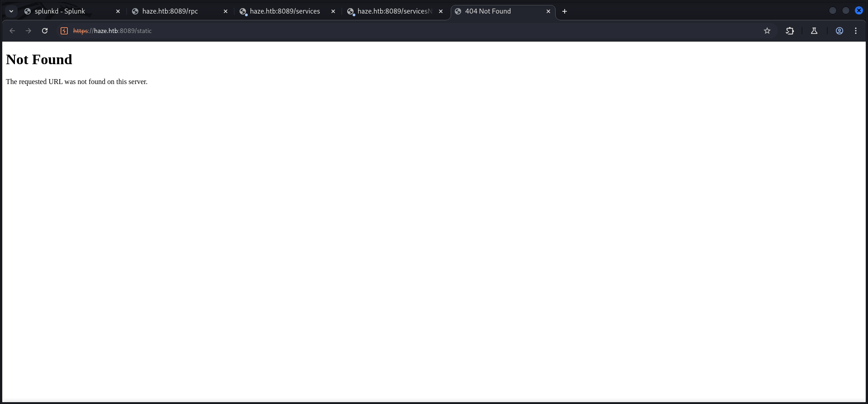Open Chrome Labs flask icon
Image resolution: width=868 pixels, height=404 pixels.
[814, 31]
